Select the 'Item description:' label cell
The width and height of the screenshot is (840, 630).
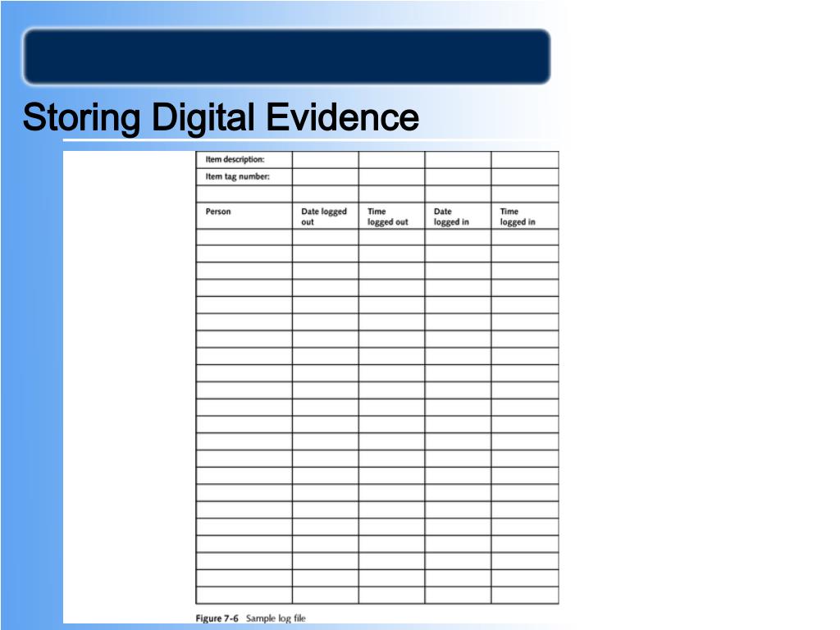(244, 160)
